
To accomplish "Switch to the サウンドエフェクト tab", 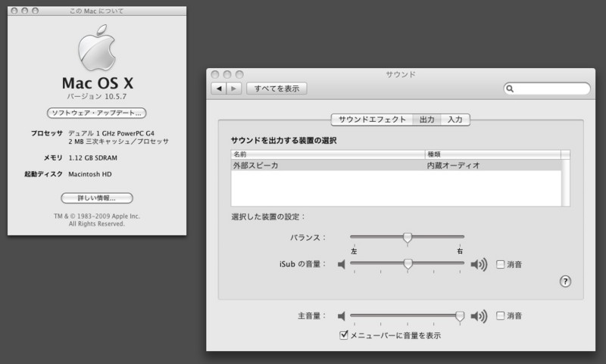I will [372, 120].
